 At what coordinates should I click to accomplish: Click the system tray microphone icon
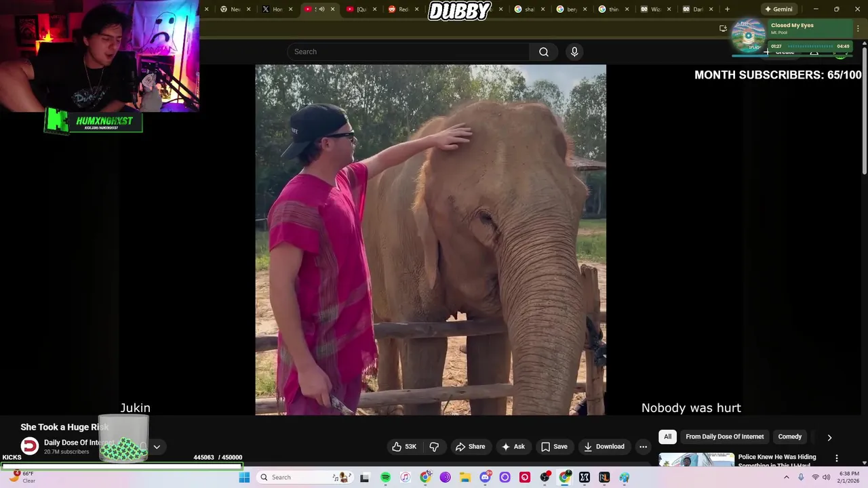tap(801, 477)
